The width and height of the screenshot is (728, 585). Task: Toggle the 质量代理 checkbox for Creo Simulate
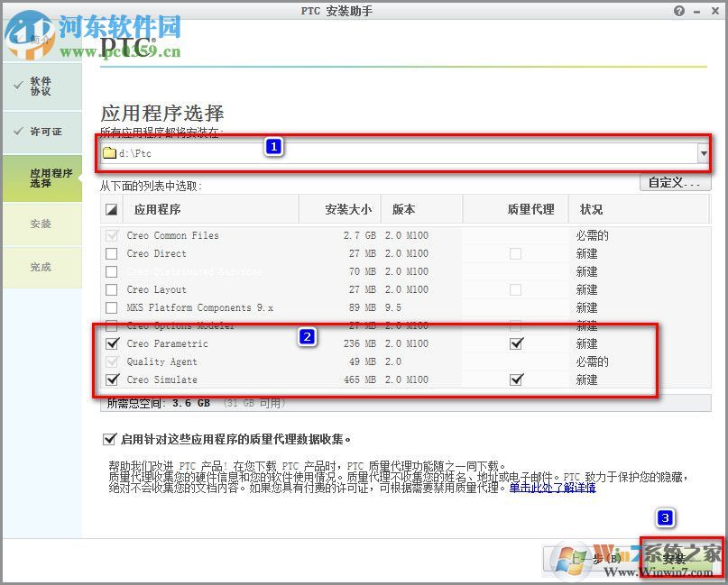pyautogui.click(x=516, y=379)
